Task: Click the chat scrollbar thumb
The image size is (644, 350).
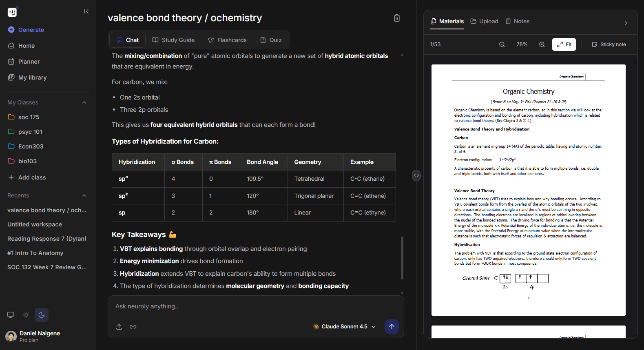Action: point(402,258)
